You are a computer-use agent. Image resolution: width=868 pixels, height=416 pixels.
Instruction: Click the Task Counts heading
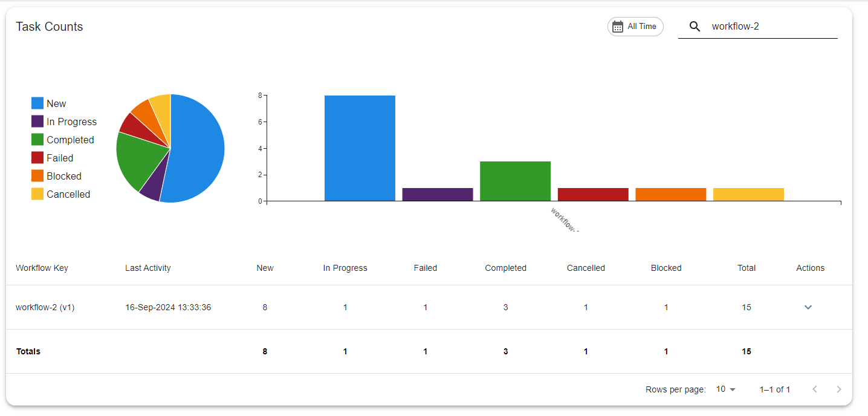pos(50,27)
